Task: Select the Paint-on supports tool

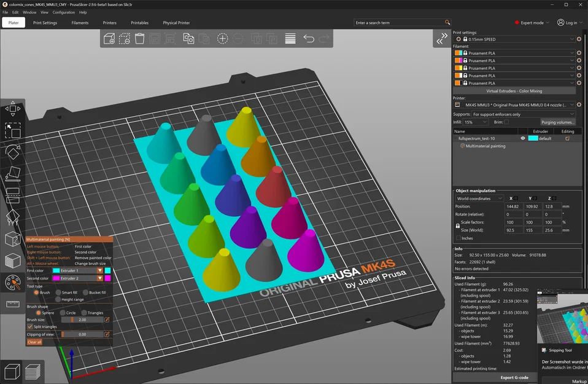Action: pyautogui.click(x=13, y=217)
